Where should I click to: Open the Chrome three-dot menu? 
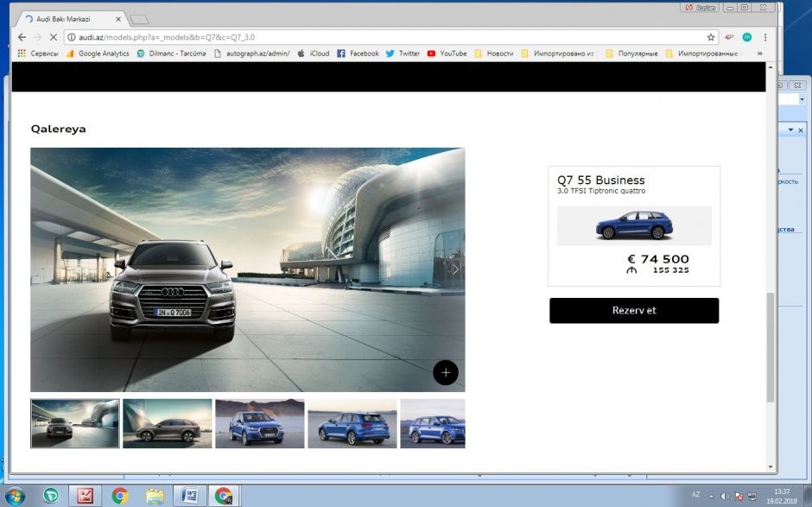click(x=764, y=37)
